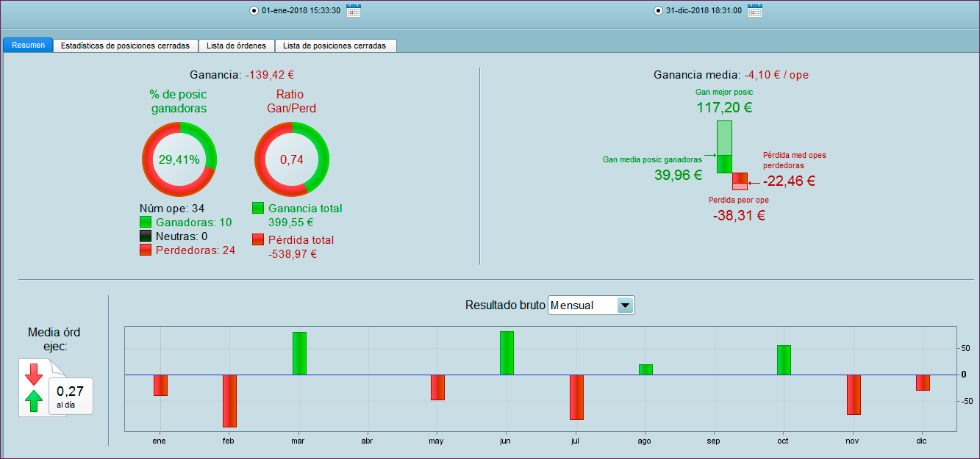This screenshot has width=980, height=459.
Task: Click the black Neutras legend icon
Action: pyautogui.click(x=146, y=236)
